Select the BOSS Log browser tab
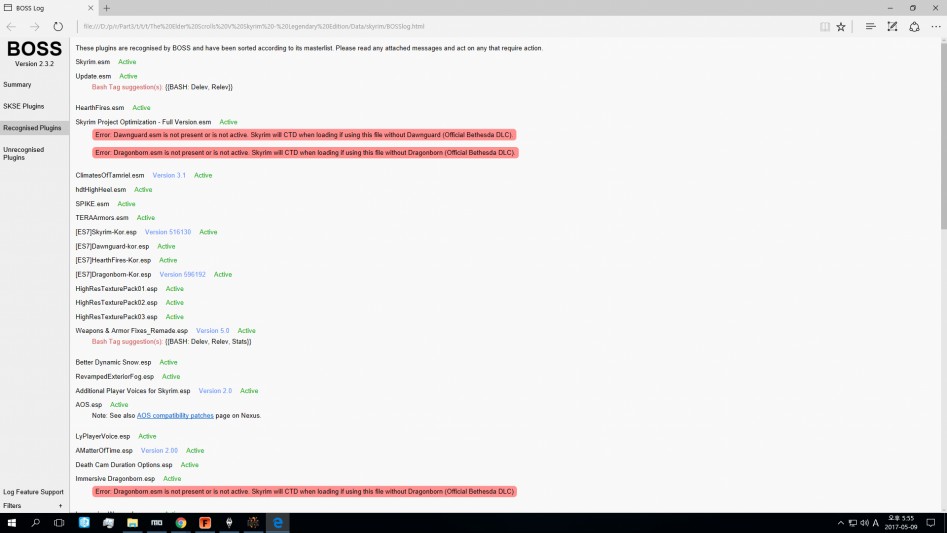 (x=48, y=8)
